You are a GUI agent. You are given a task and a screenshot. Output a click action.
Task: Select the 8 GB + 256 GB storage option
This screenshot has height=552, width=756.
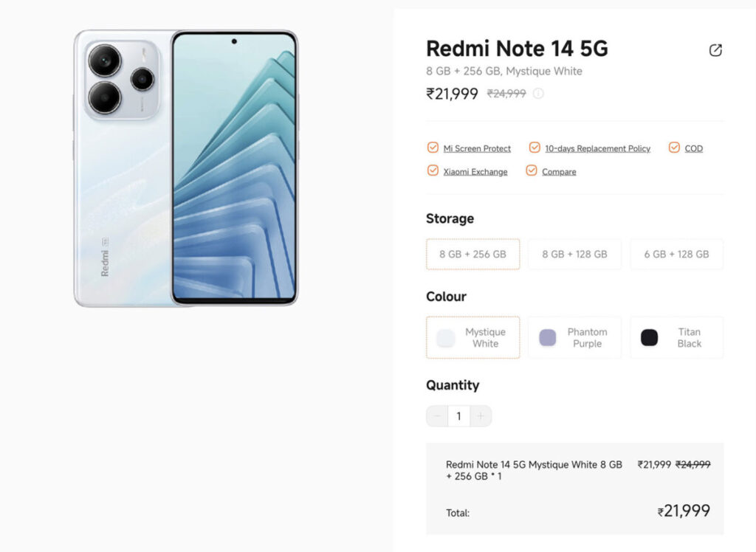[472, 254]
